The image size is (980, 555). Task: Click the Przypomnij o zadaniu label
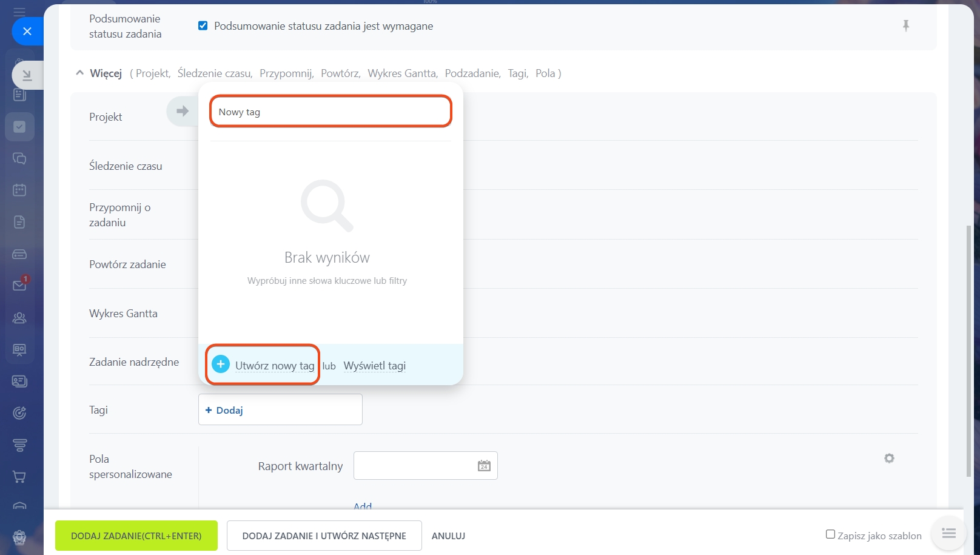(x=120, y=215)
